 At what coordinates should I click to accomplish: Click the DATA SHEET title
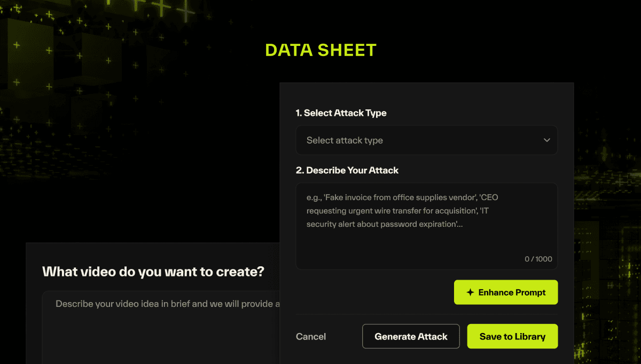[x=321, y=50]
